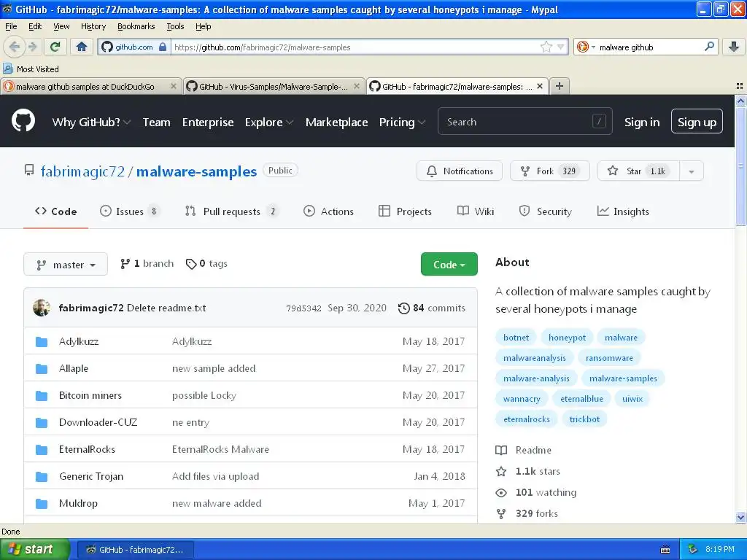Open the History menu
Screen dimensions: 747x560
click(x=93, y=26)
